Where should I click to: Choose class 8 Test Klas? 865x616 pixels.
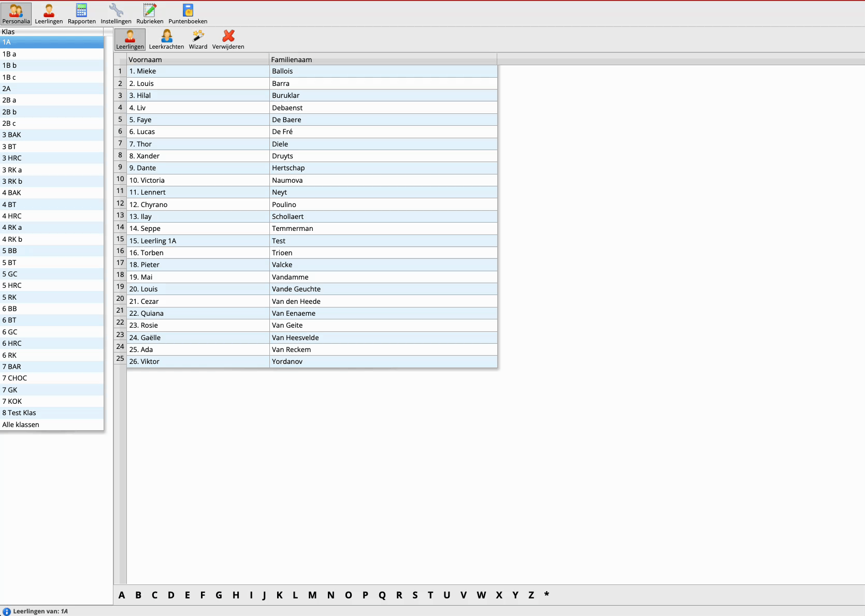click(19, 413)
